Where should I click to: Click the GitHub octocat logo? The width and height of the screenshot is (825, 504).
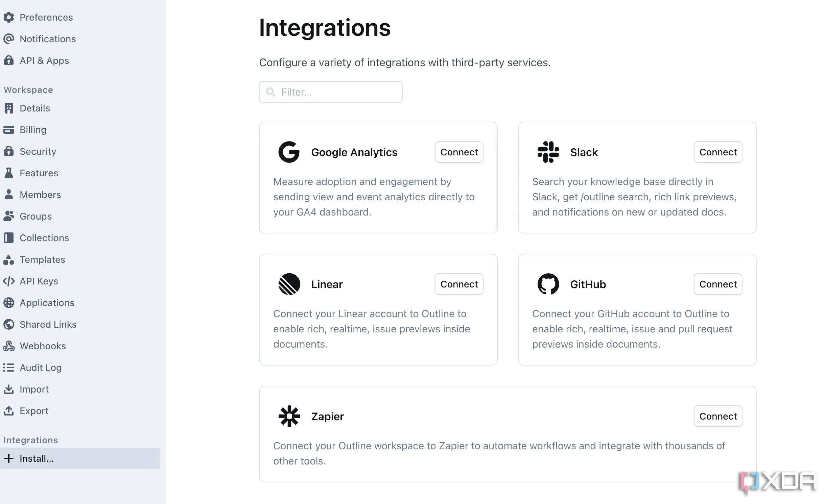pyautogui.click(x=548, y=284)
